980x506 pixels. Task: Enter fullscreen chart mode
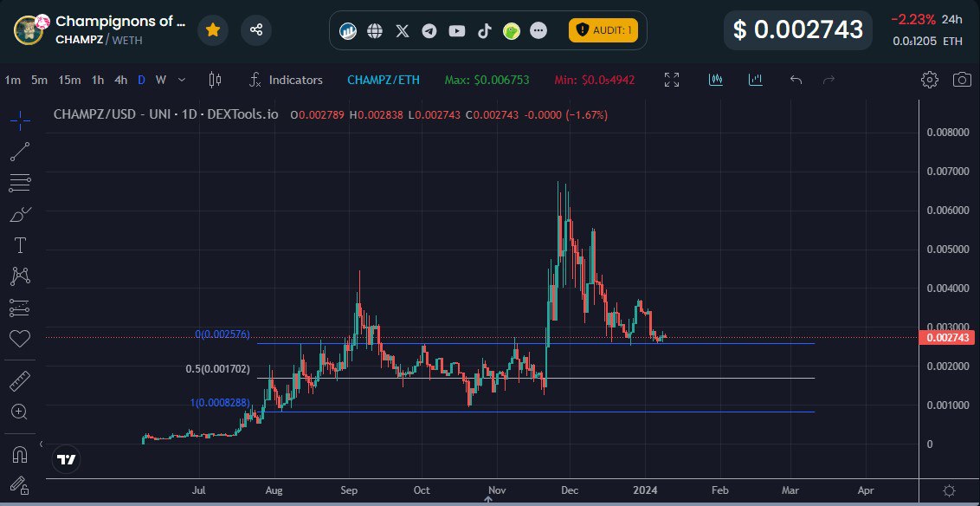point(672,80)
